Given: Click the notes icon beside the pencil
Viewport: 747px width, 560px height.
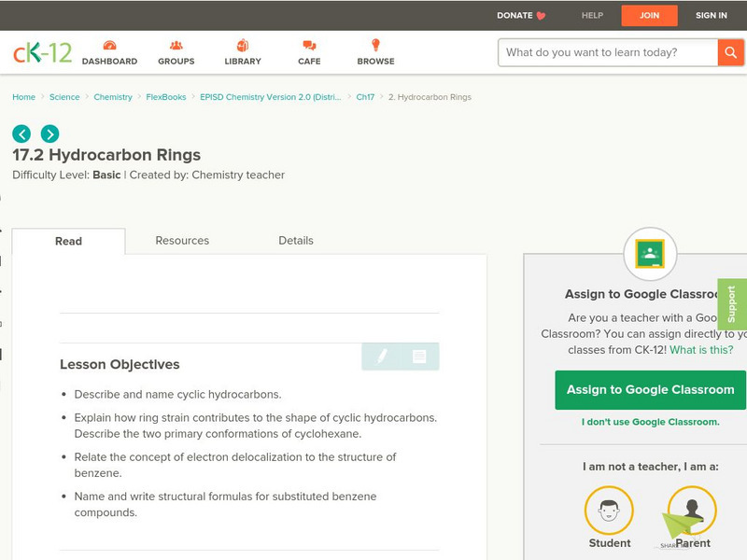Looking at the screenshot, I should click(419, 357).
